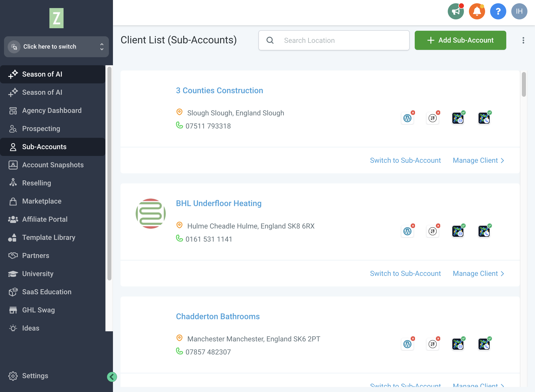Open Agency Dashboard in sidebar
535x392 pixels.
(x=53, y=111)
